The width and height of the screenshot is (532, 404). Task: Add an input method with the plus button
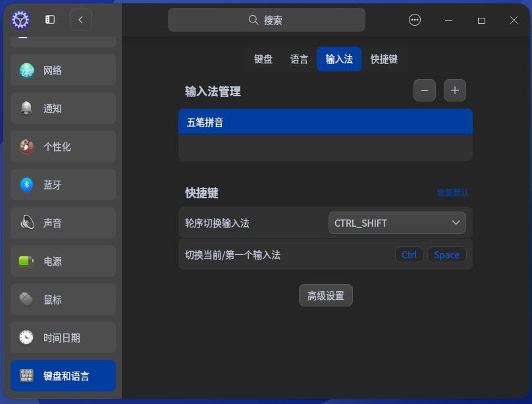click(x=454, y=90)
